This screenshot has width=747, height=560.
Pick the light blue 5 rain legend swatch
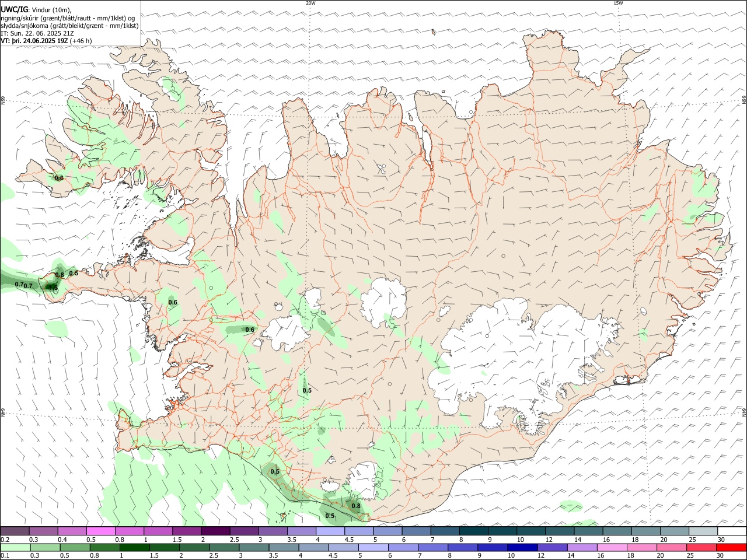point(373,547)
